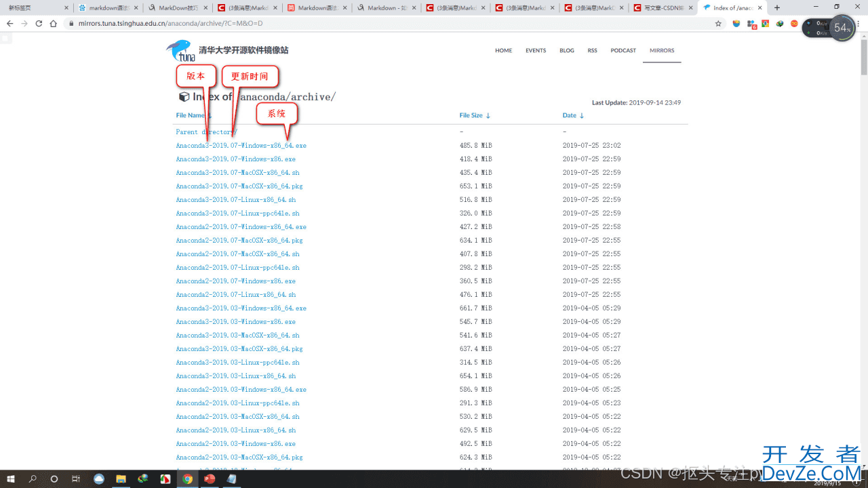Click the TUNA mirror site logo
This screenshot has height=488, width=868.
(228, 51)
